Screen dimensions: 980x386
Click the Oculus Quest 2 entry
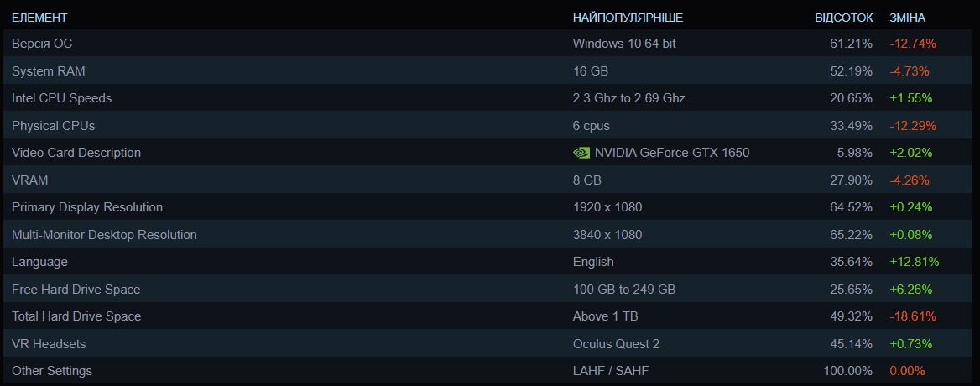click(616, 343)
